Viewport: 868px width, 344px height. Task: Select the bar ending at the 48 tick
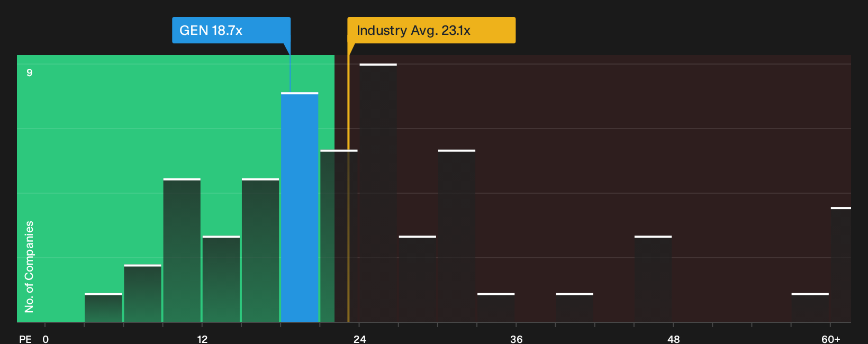(653, 279)
